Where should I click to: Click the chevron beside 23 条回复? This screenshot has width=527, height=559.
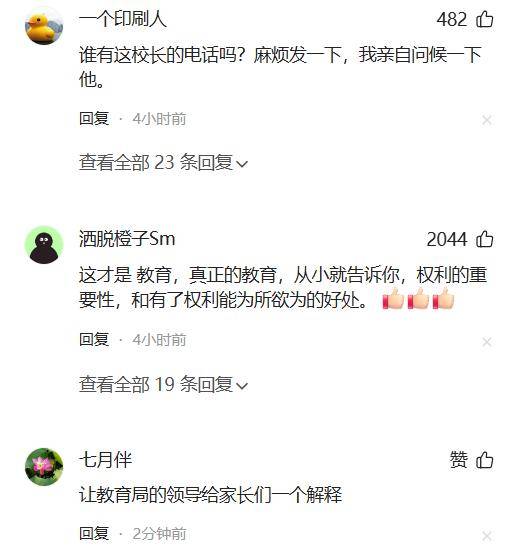pyautogui.click(x=242, y=164)
